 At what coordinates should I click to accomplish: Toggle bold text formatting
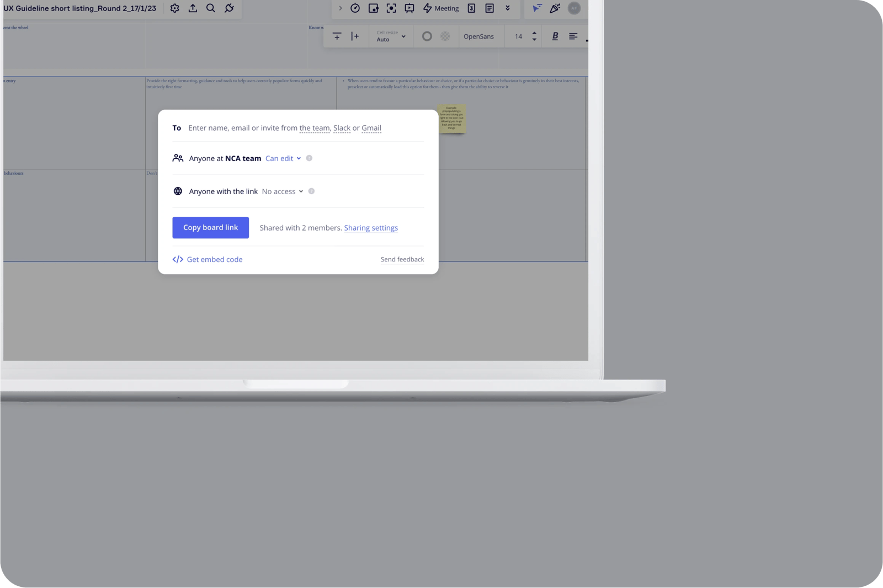(x=555, y=36)
